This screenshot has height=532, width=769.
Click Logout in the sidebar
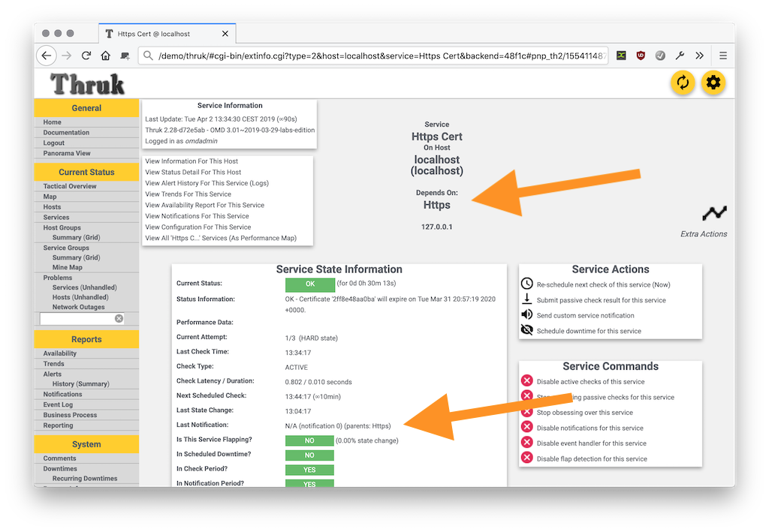pyautogui.click(x=53, y=143)
